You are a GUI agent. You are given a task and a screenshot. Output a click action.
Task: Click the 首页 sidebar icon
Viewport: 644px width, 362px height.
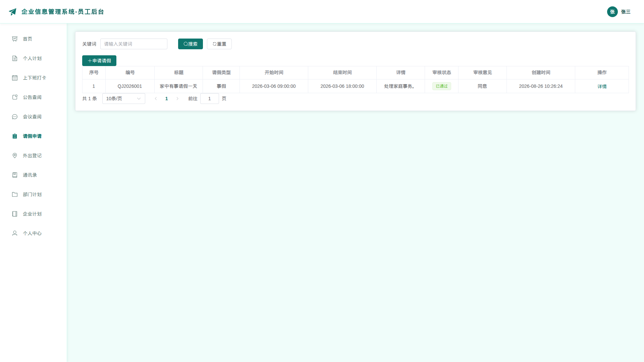15,39
